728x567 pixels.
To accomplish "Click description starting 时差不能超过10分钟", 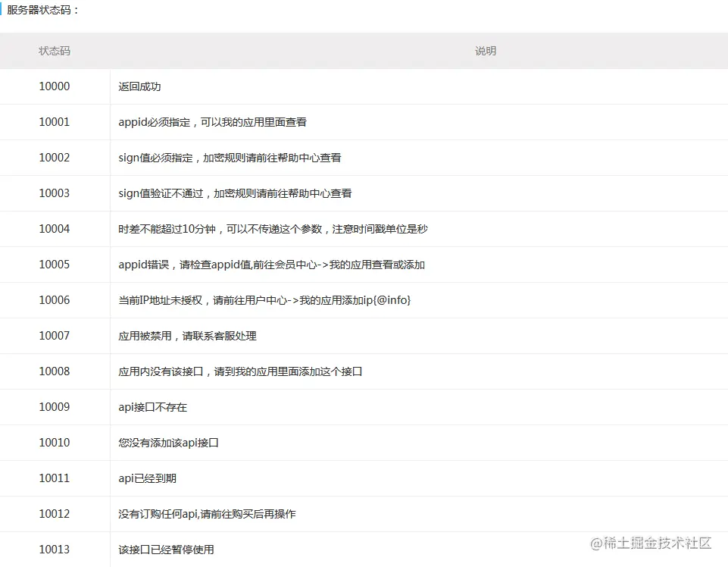I will tap(273, 229).
